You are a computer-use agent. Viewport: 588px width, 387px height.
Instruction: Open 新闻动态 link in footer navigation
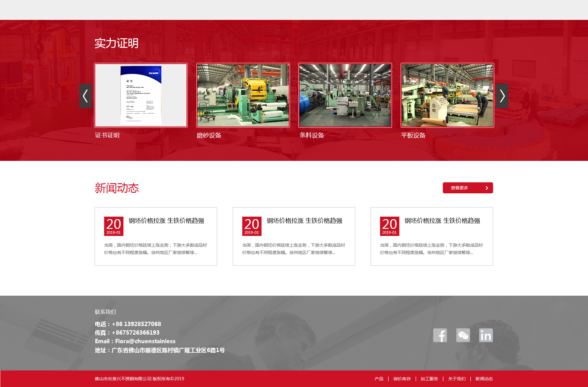[x=484, y=379]
